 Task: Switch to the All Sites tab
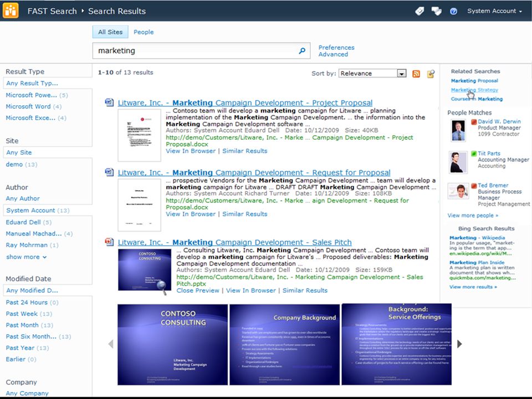[x=110, y=32]
